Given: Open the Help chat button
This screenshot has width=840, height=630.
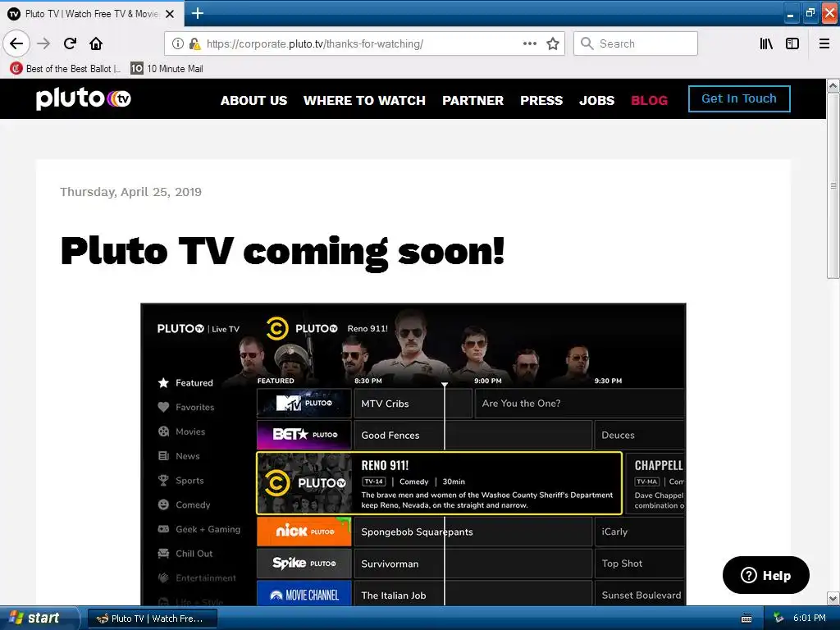Looking at the screenshot, I should (765, 575).
